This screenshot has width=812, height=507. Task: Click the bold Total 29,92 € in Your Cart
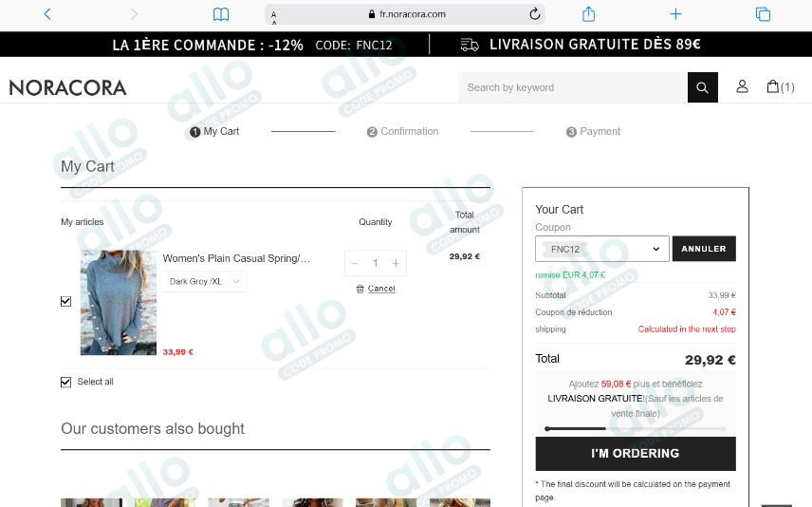click(x=710, y=360)
